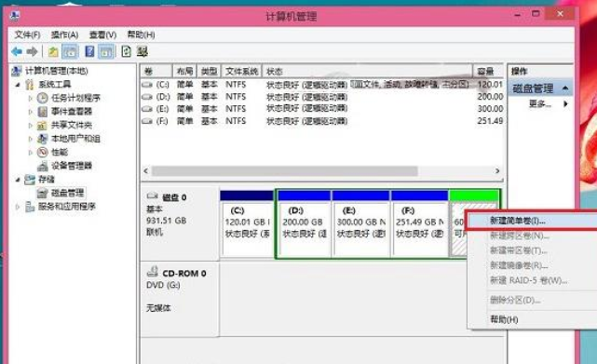The image size is (597, 364).
Task: Expand the 性能 node arrow
Action: click(x=31, y=153)
